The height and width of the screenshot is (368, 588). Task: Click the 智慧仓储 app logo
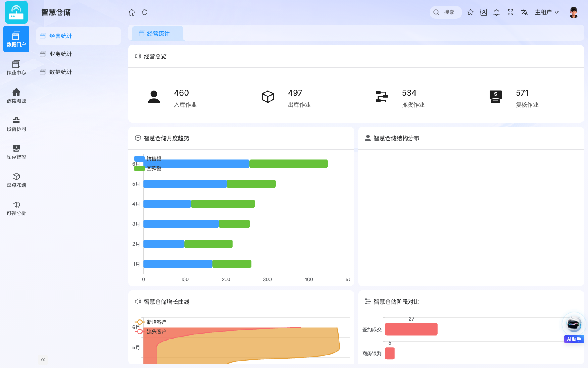(x=16, y=12)
